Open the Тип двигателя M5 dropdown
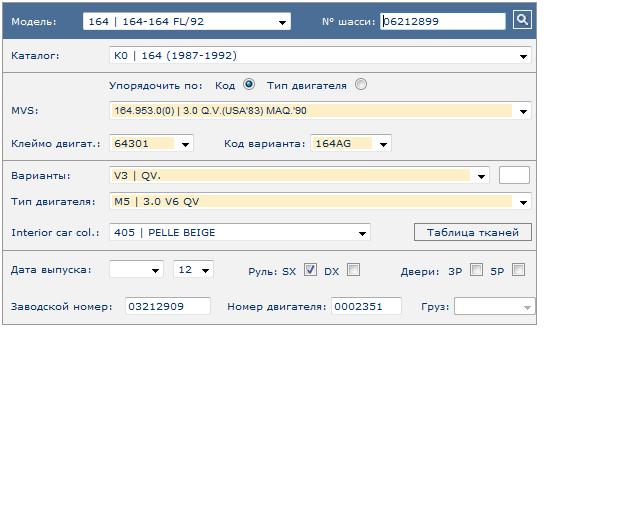 (x=320, y=201)
